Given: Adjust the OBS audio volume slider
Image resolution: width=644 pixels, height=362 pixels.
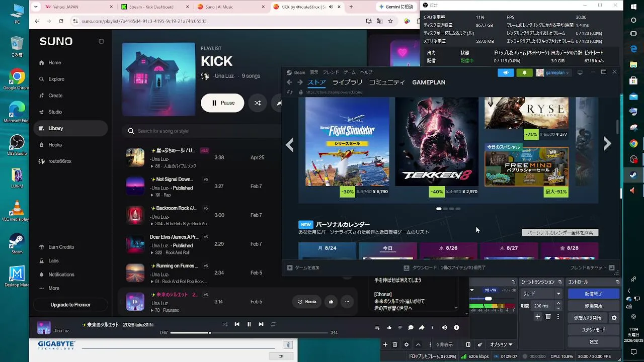Looking at the screenshot, I should (488, 299).
